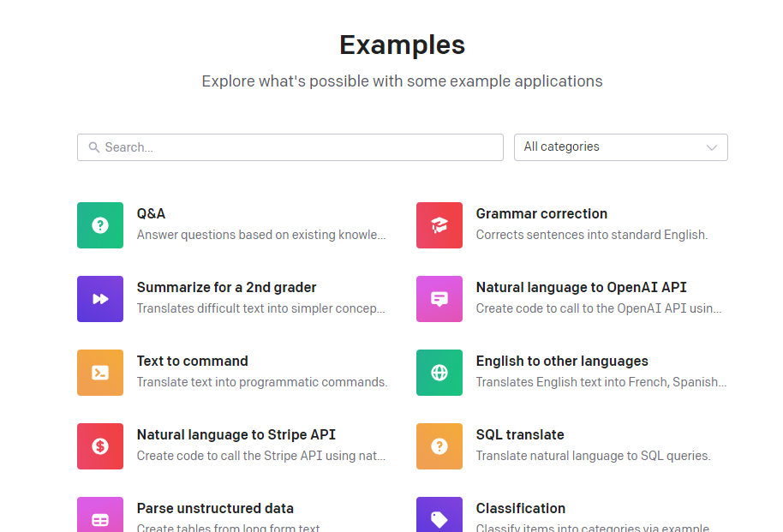Click the chevron arrow in categories dropdown

(711, 147)
